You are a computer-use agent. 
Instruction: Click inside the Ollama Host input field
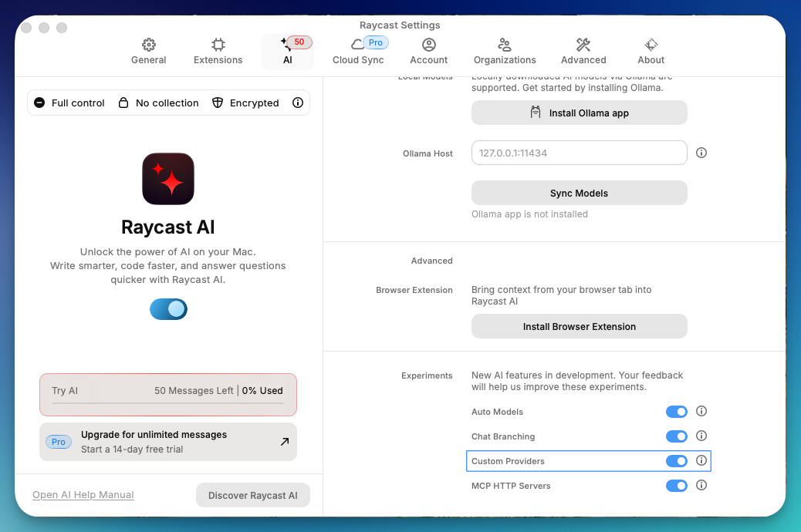pos(579,153)
